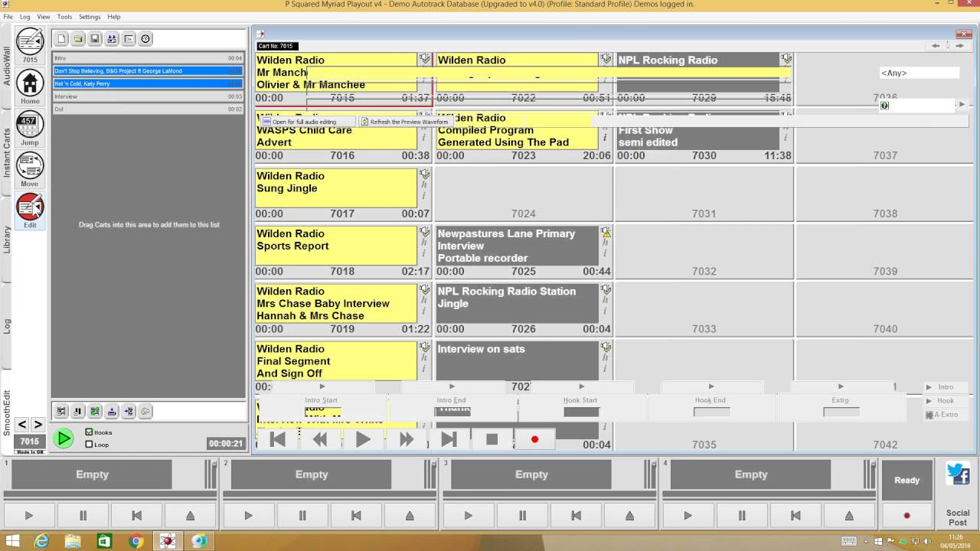Click the editor's stop button
The width and height of the screenshot is (980, 551).
pos(492,439)
